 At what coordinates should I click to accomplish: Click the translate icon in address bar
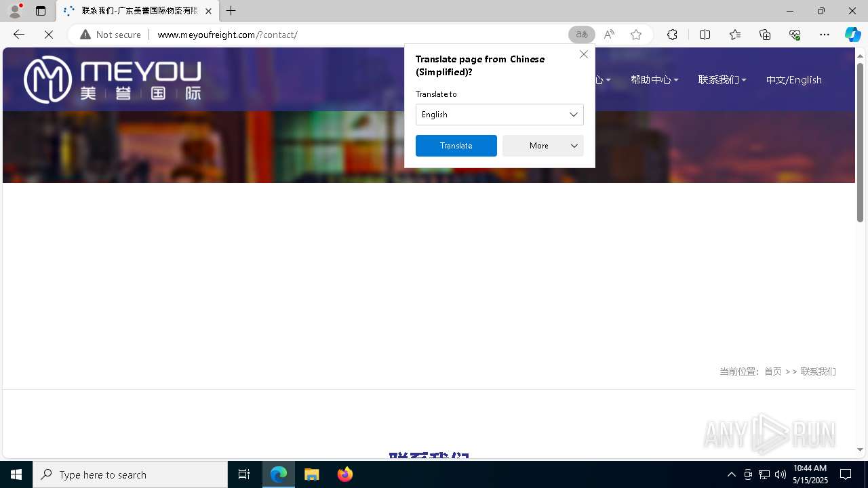(582, 35)
